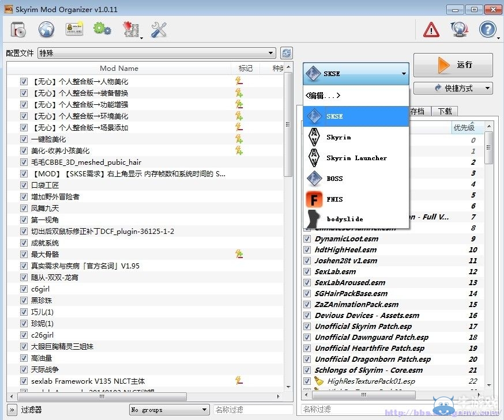Click the conflict flag icon for 最大骨骼
This screenshot has height=420, width=504.
(239, 254)
